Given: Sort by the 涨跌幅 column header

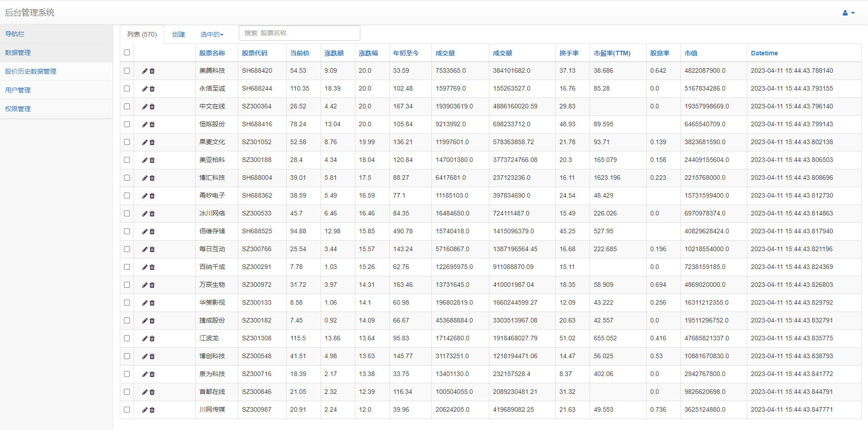Looking at the screenshot, I should point(368,53).
